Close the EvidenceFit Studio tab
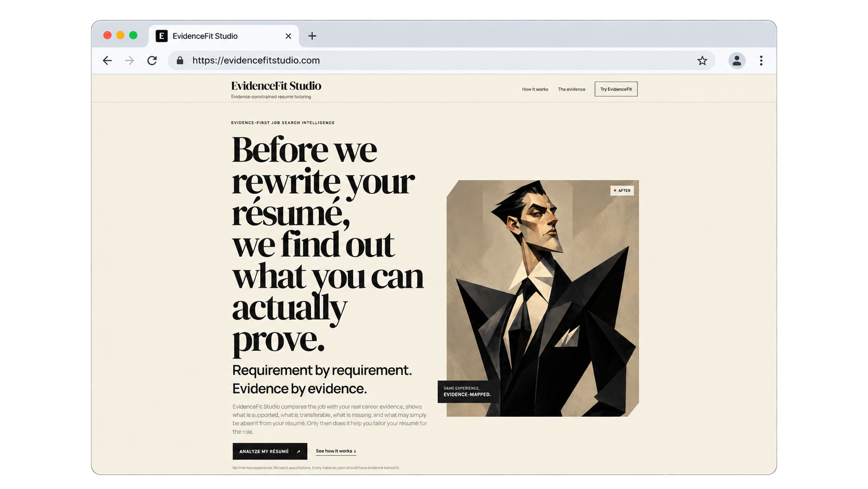This screenshot has width=868, height=489. click(288, 36)
